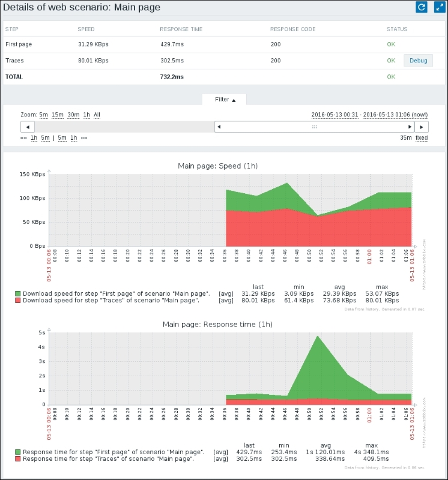
Task: Click the left arrow on the slider handle
Action: pos(220,127)
